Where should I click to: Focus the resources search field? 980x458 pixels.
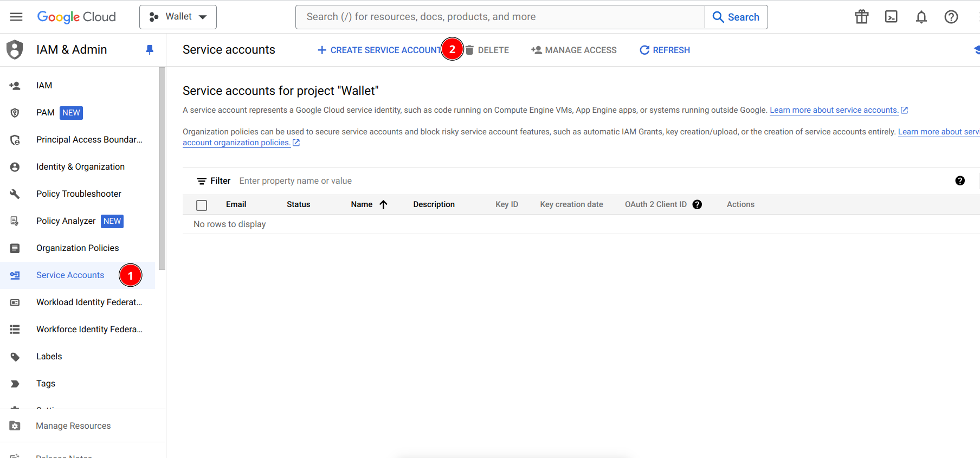coord(500,17)
